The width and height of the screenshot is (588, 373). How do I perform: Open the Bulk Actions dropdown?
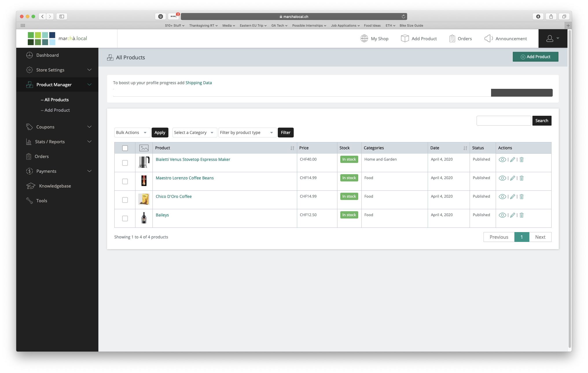click(132, 133)
